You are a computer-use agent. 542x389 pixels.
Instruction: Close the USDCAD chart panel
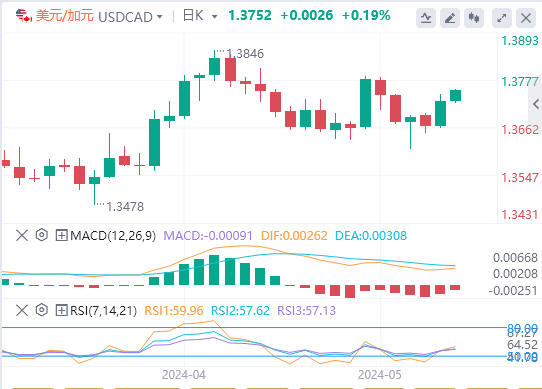(x=526, y=18)
